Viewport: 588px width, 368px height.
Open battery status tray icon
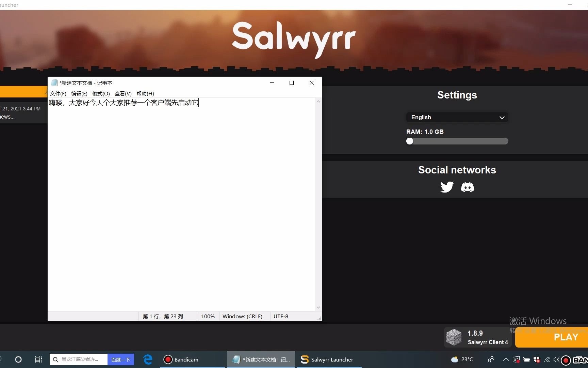(526, 359)
